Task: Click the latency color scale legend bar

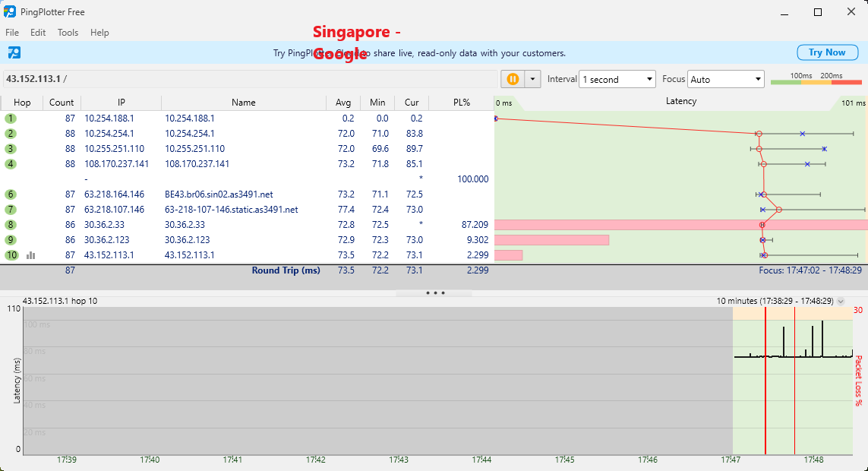Action: pyautogui.click(x=816, y=83)
